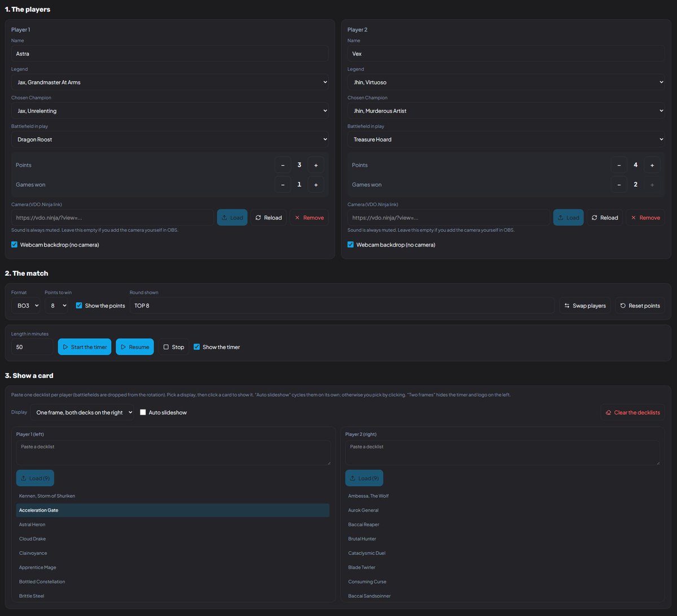
Task: Open Player 2 Battlefield dropdown showing Treasure Hoard
Action: click(506, 139)
